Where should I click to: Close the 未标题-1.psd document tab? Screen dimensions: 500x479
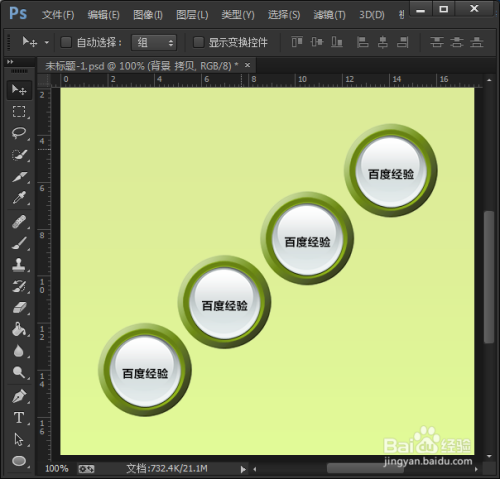(x=247, y=65)
